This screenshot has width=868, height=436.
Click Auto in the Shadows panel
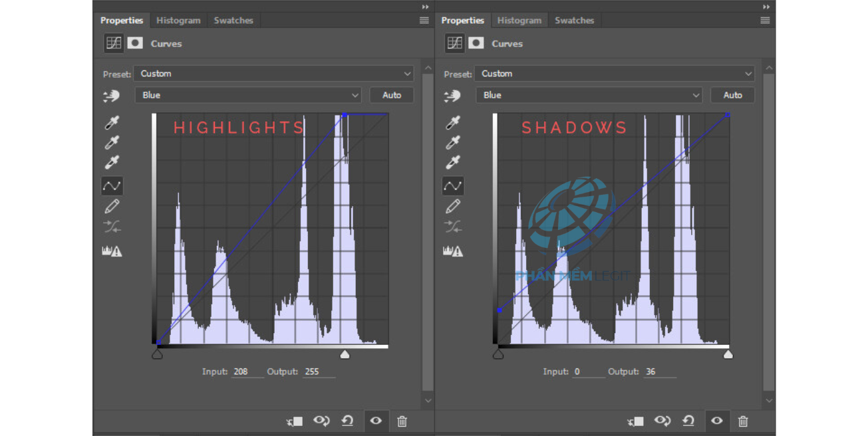coord(733,95)
